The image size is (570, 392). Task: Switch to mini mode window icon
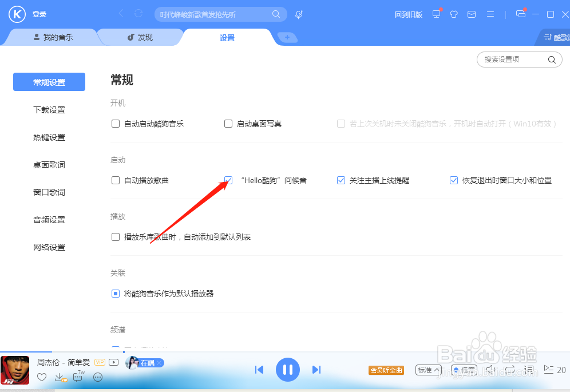pyautogui.click(x=521, y=14)
